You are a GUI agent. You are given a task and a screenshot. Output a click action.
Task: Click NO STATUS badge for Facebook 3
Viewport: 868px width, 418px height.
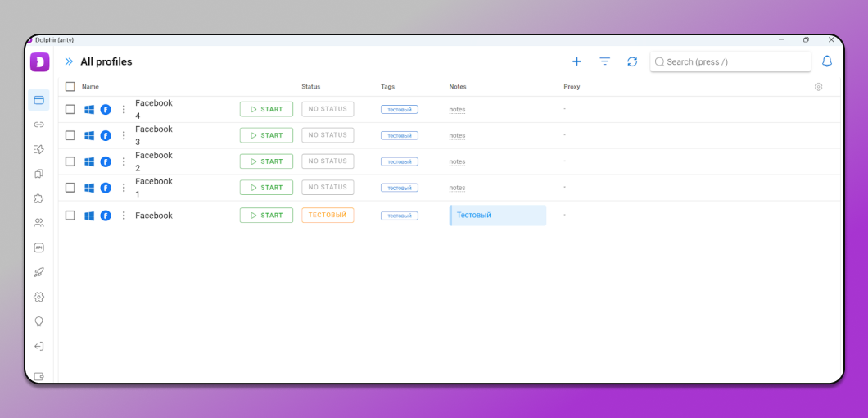tap(328, 135)
